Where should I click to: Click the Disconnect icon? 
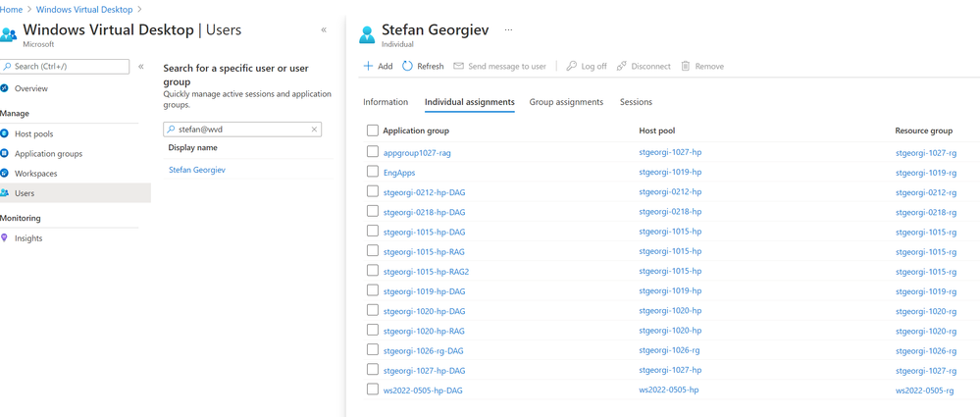(622, 67)
